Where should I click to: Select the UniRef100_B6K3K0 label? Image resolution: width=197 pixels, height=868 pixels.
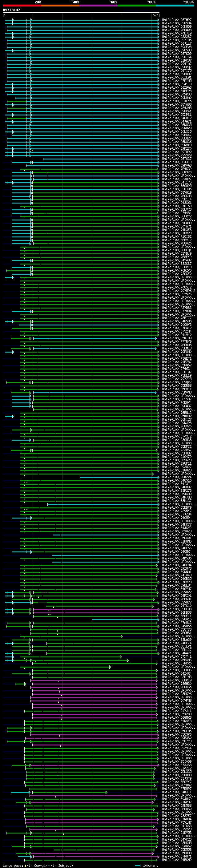(x=177, y=172)
